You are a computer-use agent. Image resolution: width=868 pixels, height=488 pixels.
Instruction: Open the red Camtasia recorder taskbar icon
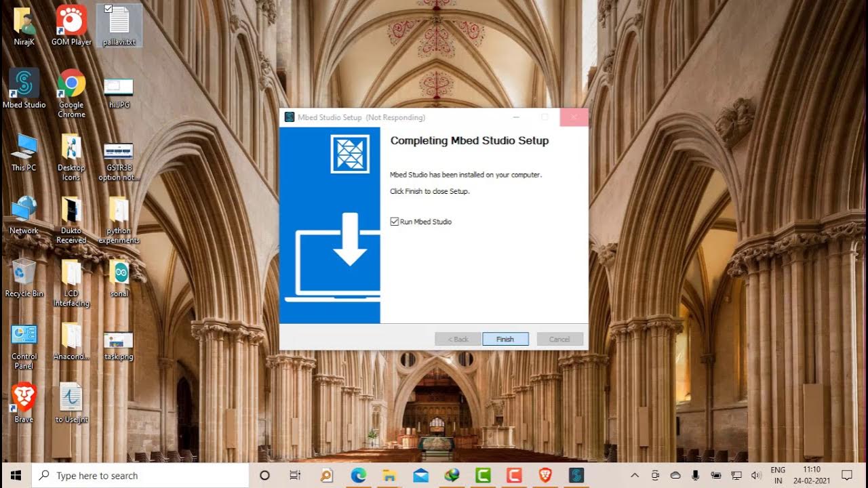click(x=514, y=475)
